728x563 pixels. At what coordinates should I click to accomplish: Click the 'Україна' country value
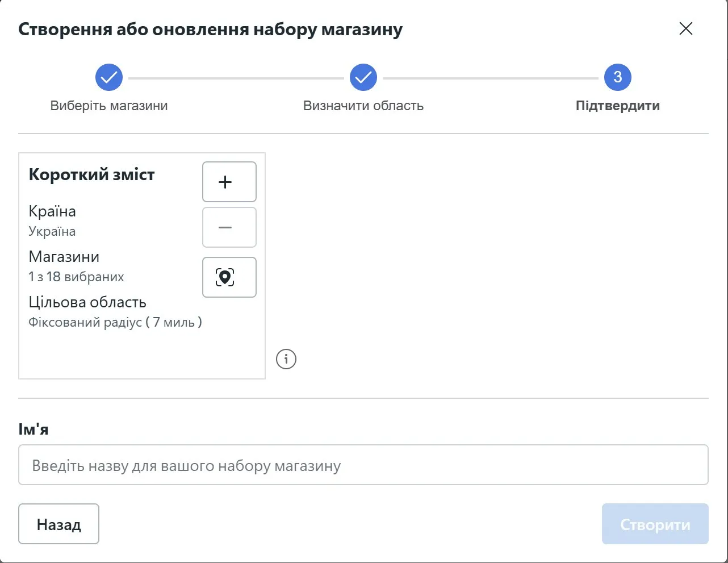pos(52,231)
